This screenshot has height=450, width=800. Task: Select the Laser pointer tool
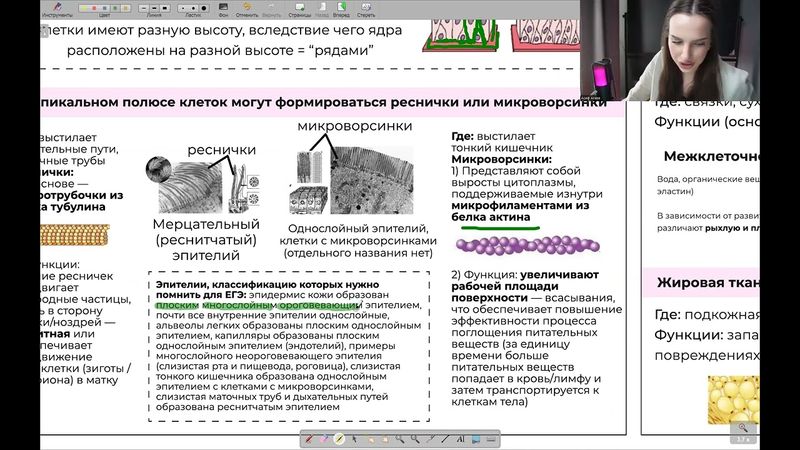tap(430, 439)
